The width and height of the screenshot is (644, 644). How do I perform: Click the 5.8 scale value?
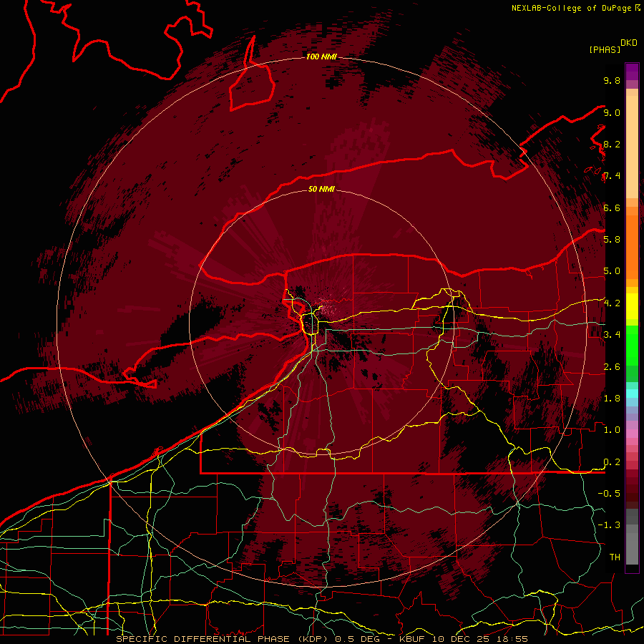pyautogui.click(x=612, y=240)
